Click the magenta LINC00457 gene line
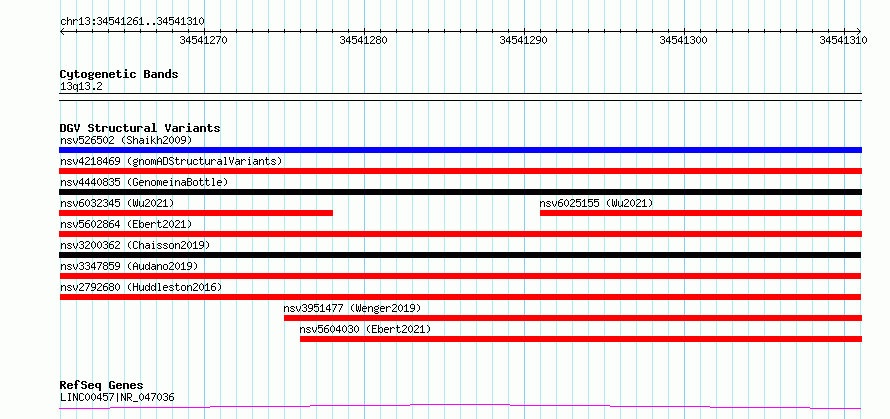The height and width of the screenshot is (419, 890). tap(460, 407)
